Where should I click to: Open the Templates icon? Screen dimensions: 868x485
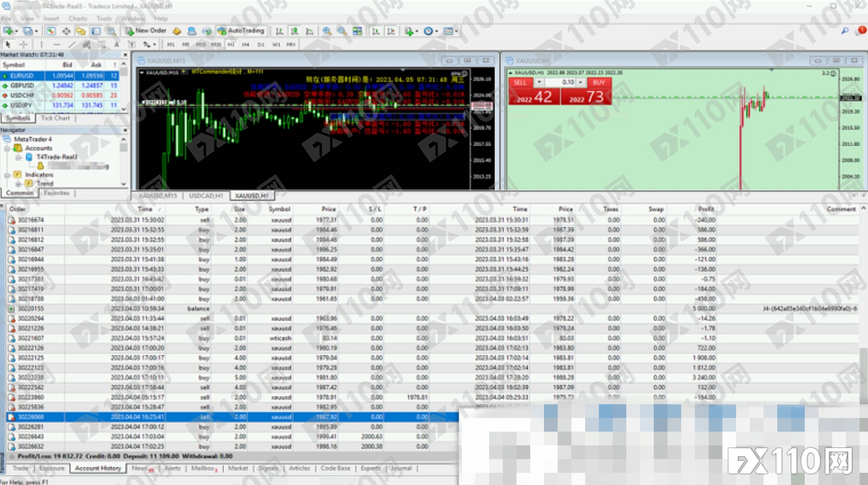coord(448,31)
